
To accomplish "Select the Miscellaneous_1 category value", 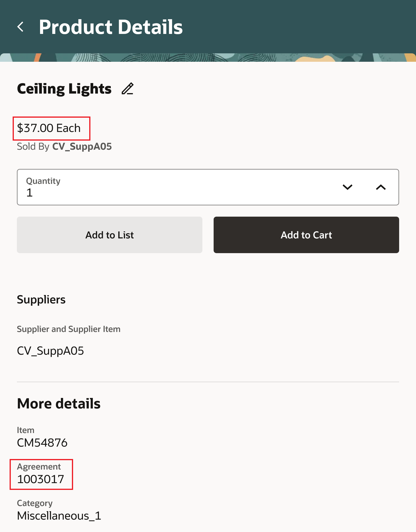I will point(59,516).
